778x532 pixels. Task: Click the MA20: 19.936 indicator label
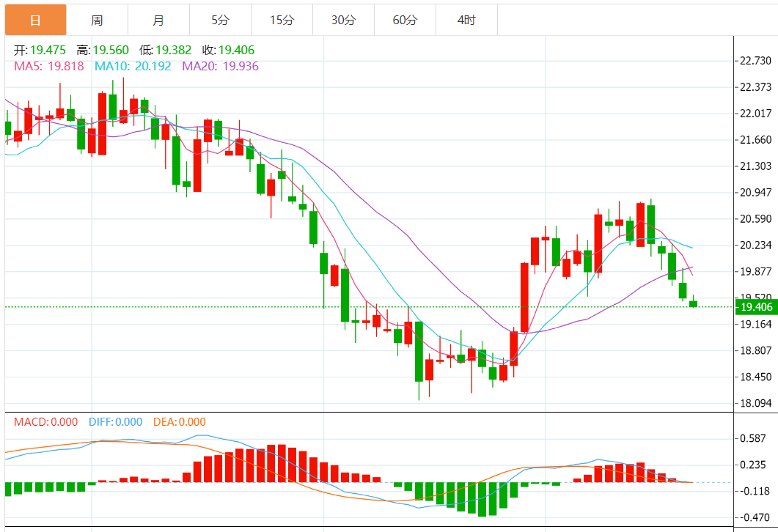[220, 66]
